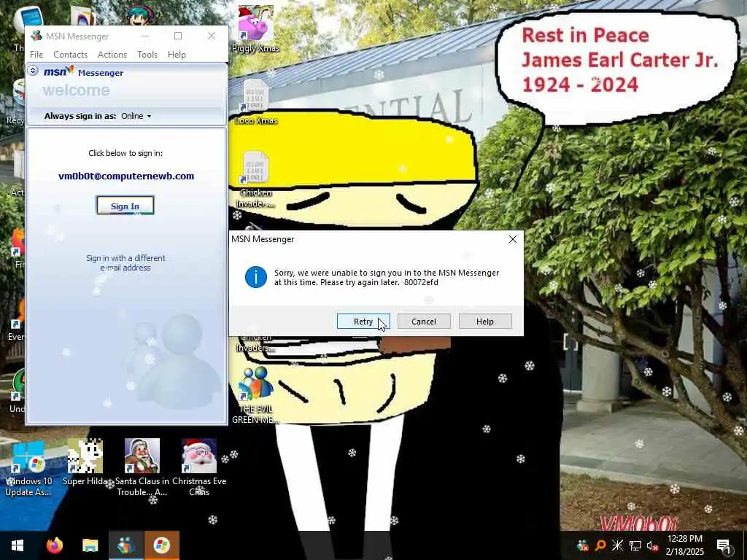This screenshot has height=560, width=747.
Task: Click the 'Click below to sign in:' text
Action: click(125, 153)
